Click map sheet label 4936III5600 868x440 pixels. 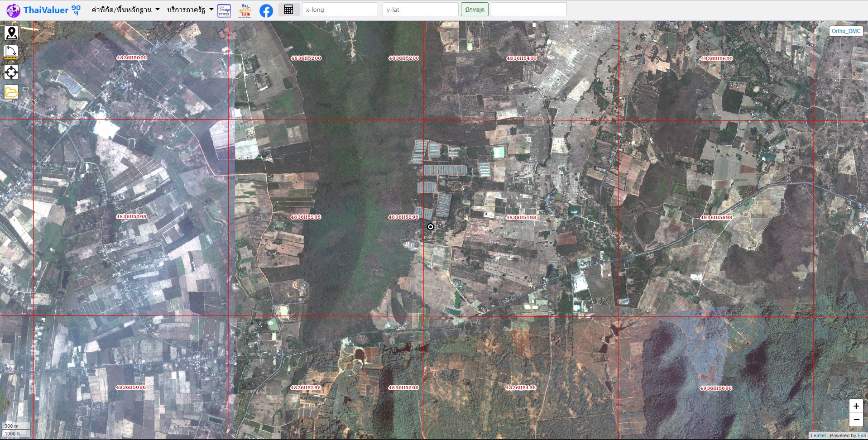(x=717, y=59)
